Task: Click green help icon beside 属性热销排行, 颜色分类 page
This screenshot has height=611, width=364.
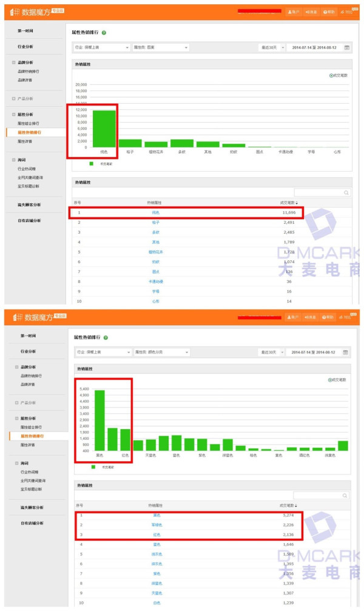Action: click(x=106, y=337)
